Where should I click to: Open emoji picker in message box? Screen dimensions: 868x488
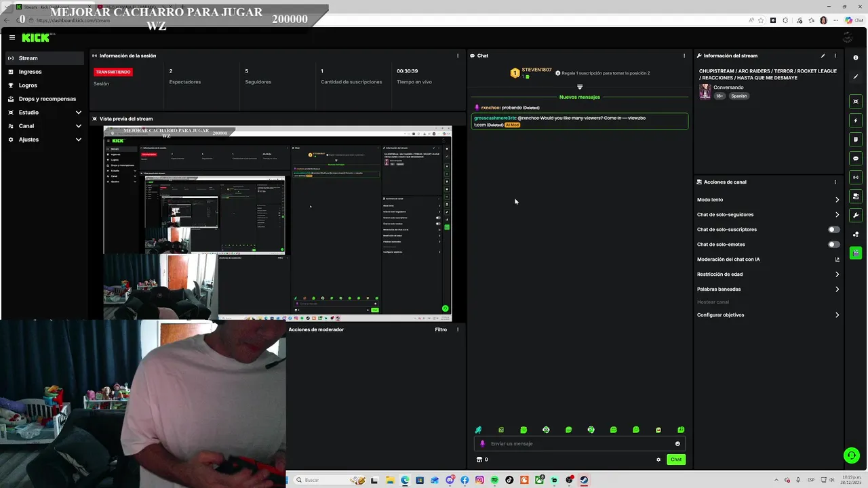pos(677,444)
